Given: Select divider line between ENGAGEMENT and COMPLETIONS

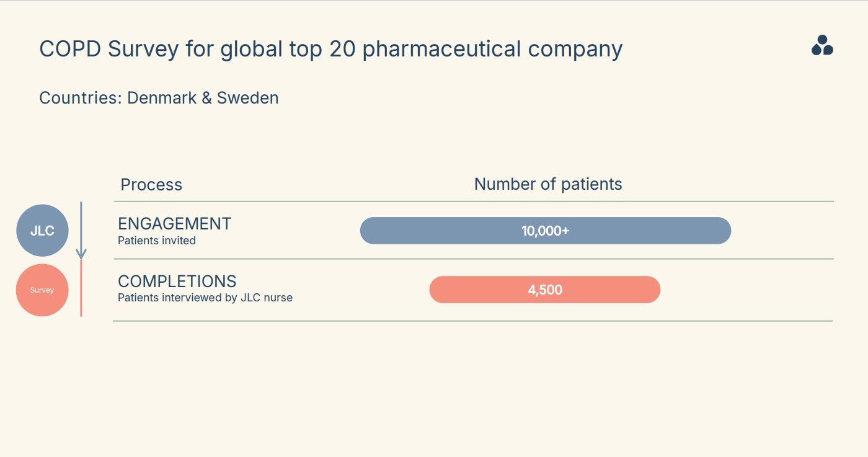Looking at the screenshot, I should pyautogui.click(x=473, y=259).
